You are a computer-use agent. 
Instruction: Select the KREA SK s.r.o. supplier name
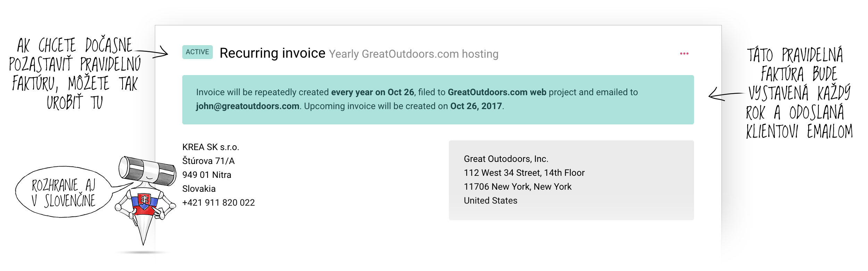pos(211,147)
